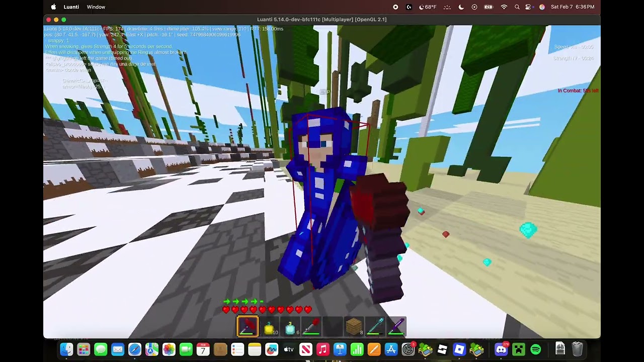Open the Logitech G menu bar icon
The width and height of the screenshot is (644, 362).
click(x=409, y=7)
